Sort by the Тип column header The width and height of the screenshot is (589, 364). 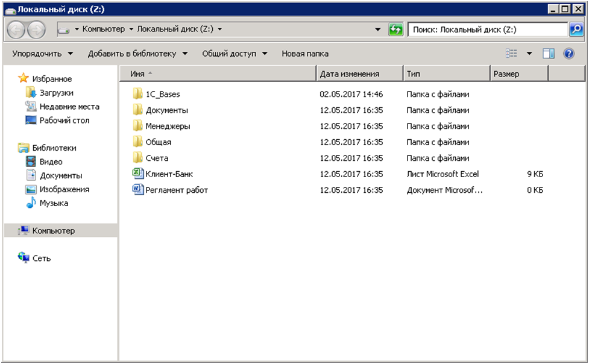coord(447,74)
